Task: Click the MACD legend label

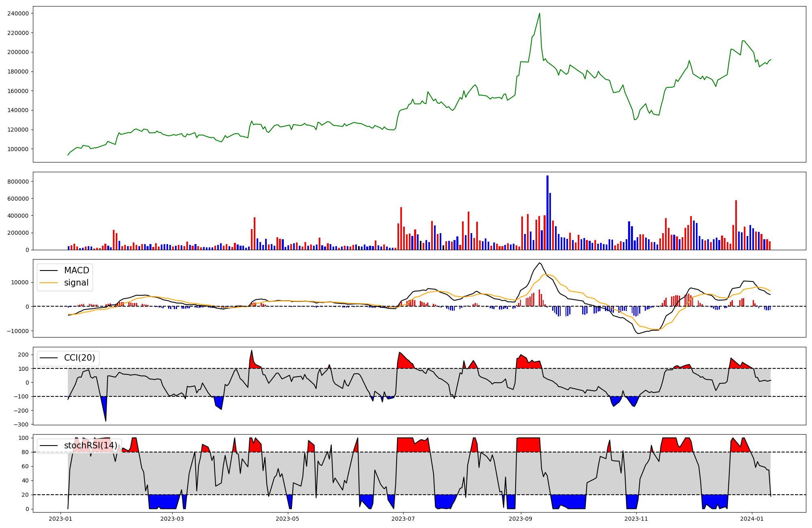Action: tap(77, 270)
